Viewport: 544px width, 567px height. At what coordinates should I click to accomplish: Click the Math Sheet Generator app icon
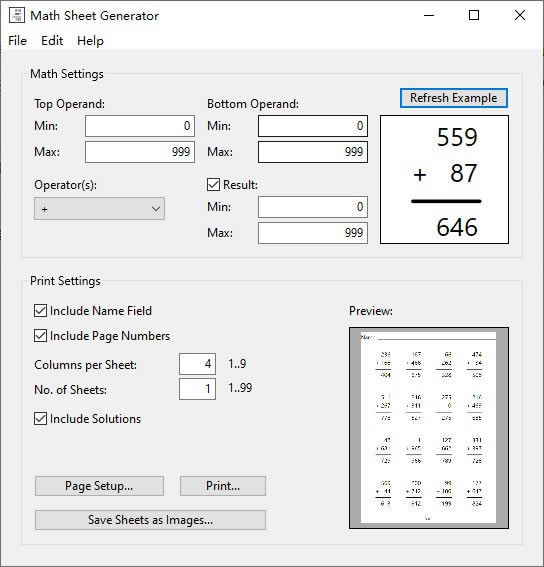click(17, 15)
